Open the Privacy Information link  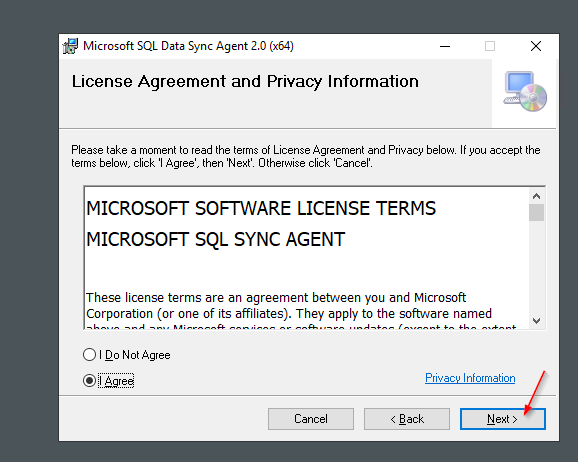click(470, 378)
